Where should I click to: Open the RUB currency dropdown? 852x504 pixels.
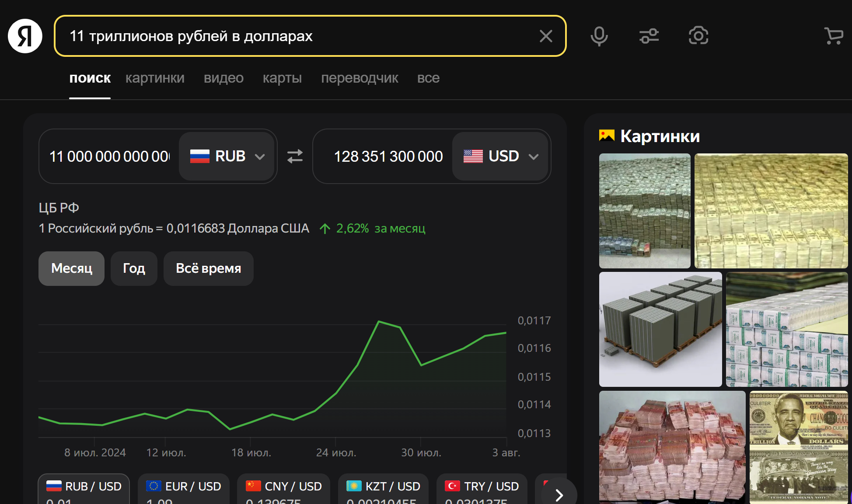(x=227, y=156)
